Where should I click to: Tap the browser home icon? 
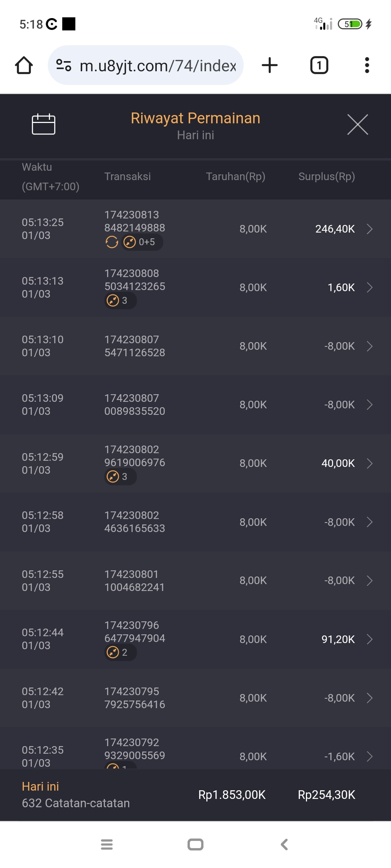[24, 65]
